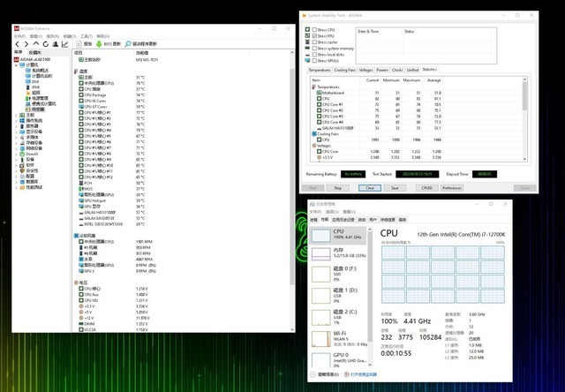The width and height of the screenshot is (565, 392).
Task: Click the Clear button in stability test
Action: (x=370, y=188)
